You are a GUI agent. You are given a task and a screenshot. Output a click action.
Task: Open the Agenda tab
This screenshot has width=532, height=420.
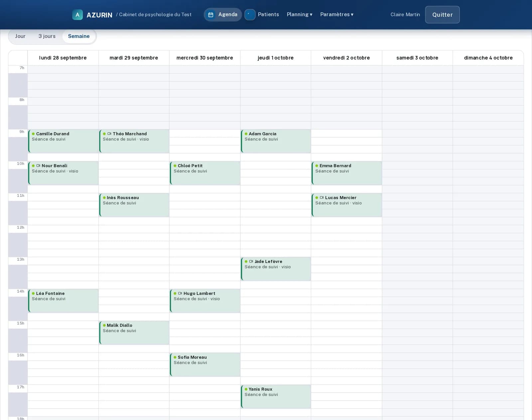click(x=223, y=15)
